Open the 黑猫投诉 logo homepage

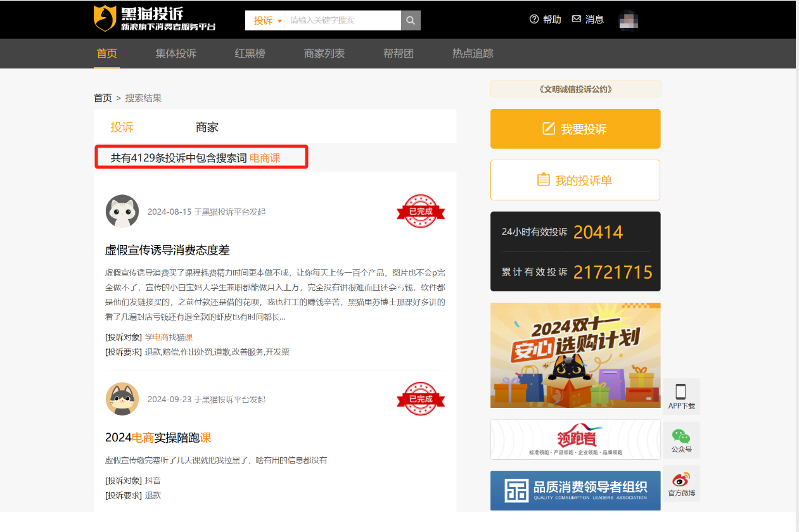pos(155,19)
